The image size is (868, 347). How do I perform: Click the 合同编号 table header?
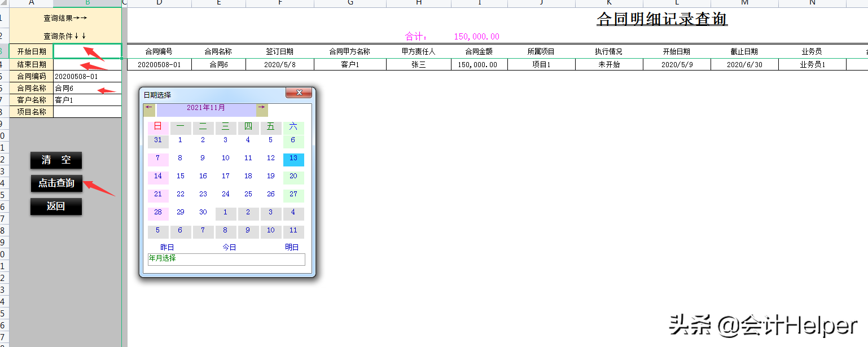[x=160, y=51]
